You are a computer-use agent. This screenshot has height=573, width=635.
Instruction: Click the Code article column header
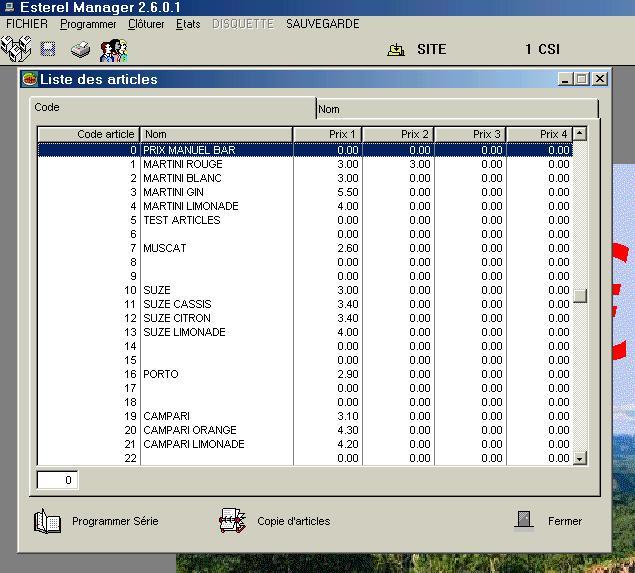[89, 134]
